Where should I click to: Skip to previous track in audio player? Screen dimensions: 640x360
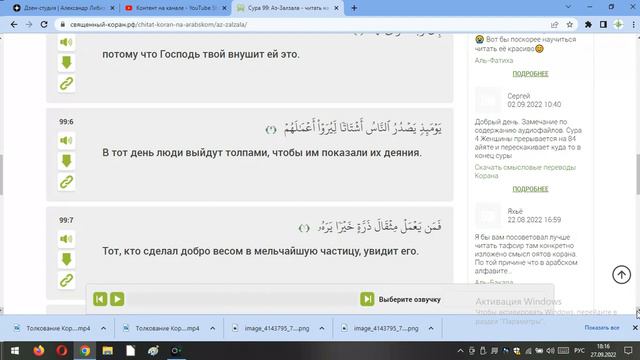click(x=100, y=299)
